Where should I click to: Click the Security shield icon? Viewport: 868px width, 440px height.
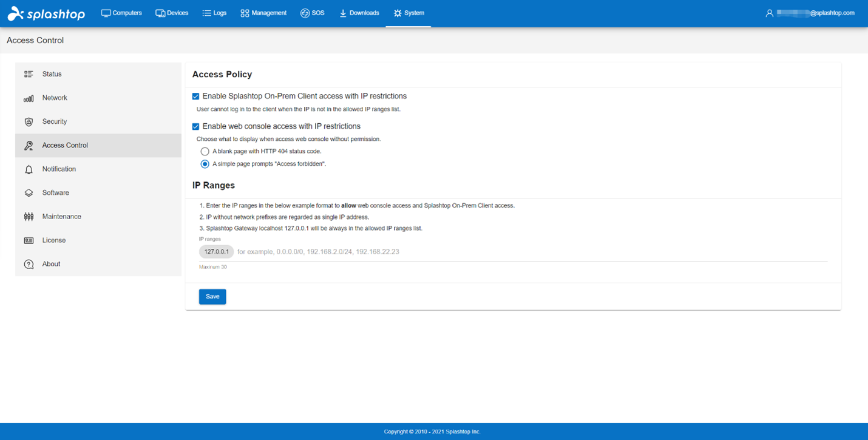pos(29,121)
